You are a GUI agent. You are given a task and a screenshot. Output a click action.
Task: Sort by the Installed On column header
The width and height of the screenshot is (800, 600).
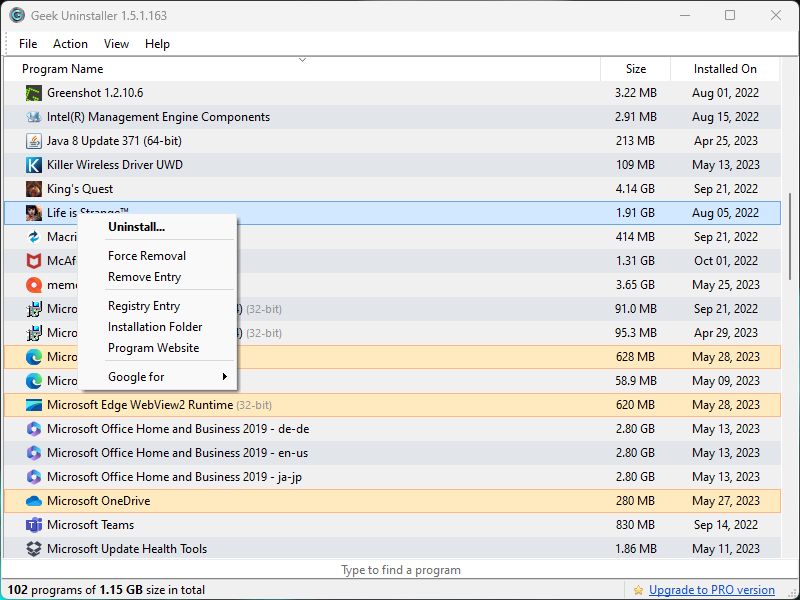tap(725, 69)
